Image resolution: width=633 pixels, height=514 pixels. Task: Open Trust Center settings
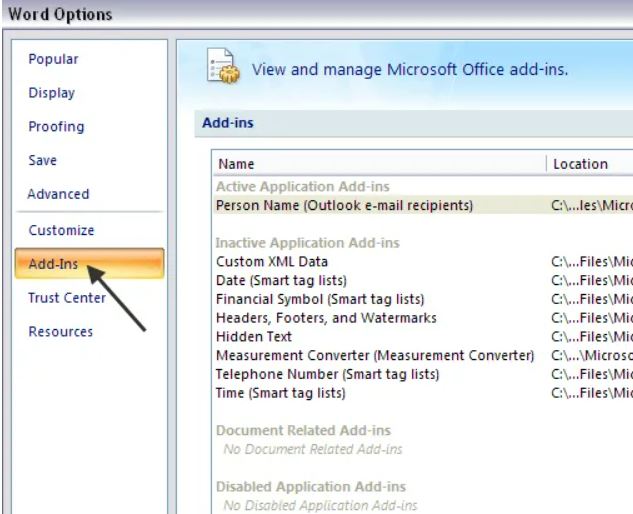click(67, 298)
